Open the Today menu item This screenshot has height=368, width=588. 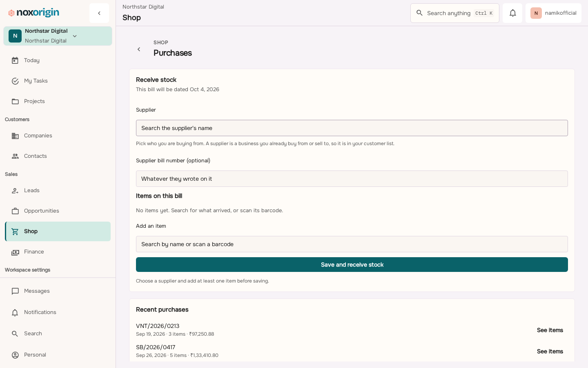tap(58, 61)
